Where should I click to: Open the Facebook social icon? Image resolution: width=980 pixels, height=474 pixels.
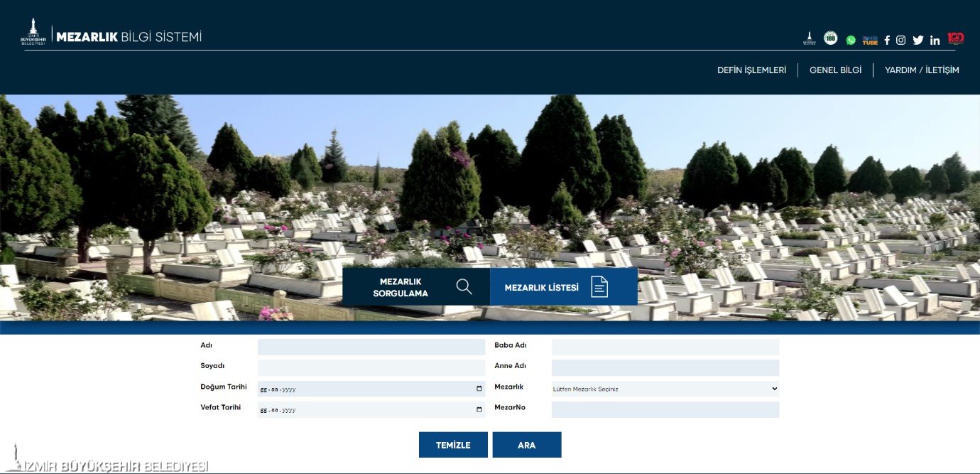pyautogui.click(x=886, y=40)
